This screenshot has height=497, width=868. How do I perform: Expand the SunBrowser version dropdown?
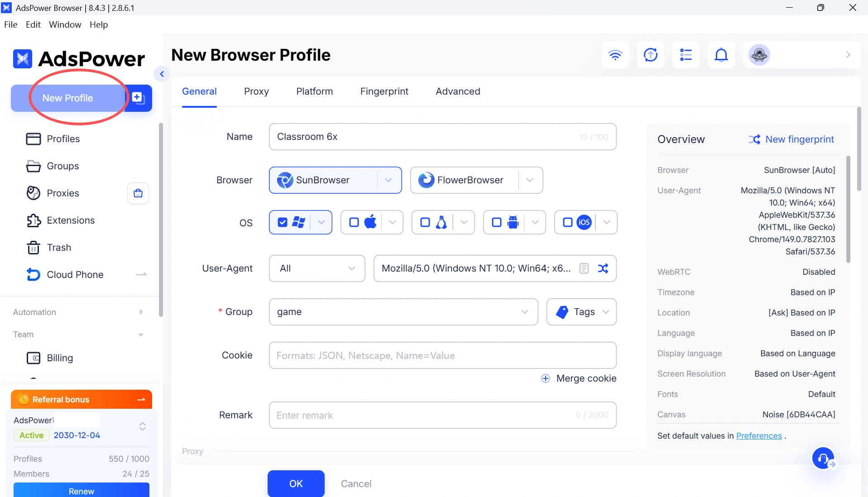(388, 180)
